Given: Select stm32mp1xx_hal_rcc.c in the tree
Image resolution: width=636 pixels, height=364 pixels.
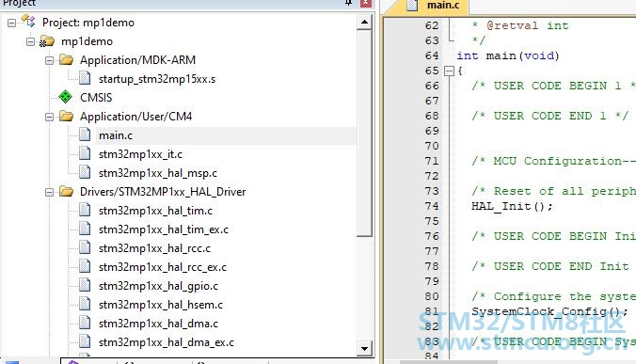Looking at the screenshot, I should click(154, 248).
